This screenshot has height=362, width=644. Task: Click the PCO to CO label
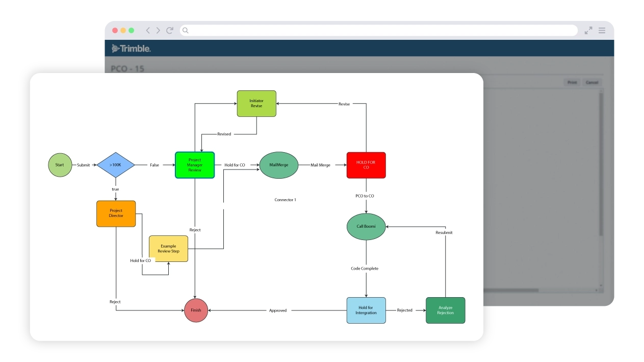(365, 196)
